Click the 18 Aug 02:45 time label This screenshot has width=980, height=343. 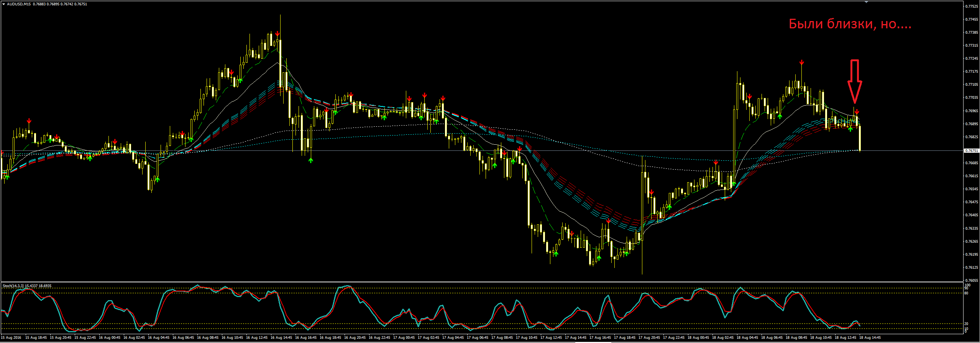[x=723, y=338]
